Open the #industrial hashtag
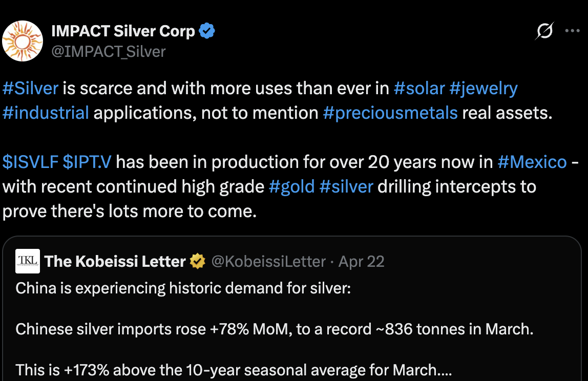 click(46, 112)
